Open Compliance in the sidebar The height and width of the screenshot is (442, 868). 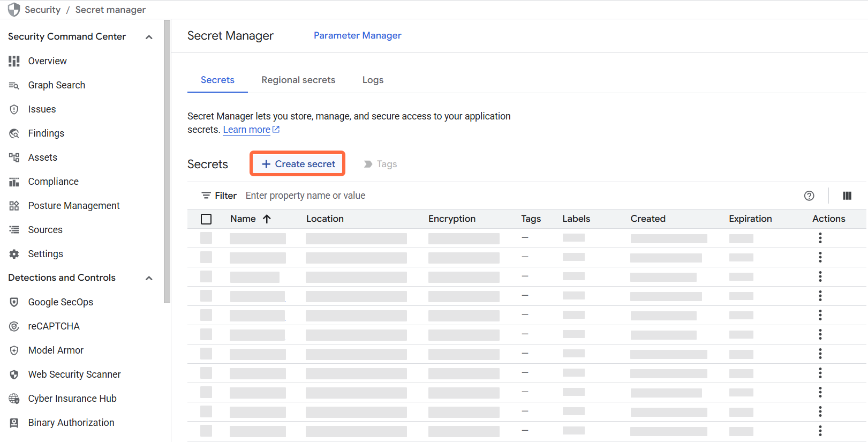point(54,182)
